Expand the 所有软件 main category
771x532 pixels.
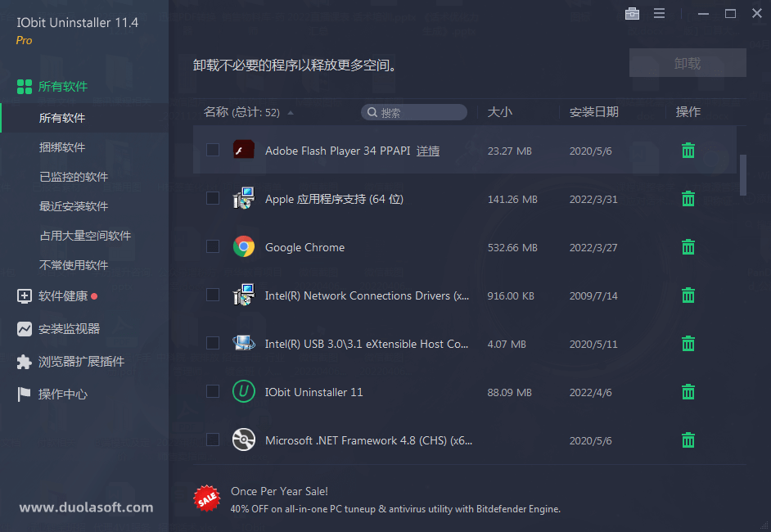[x=63, y=87]
